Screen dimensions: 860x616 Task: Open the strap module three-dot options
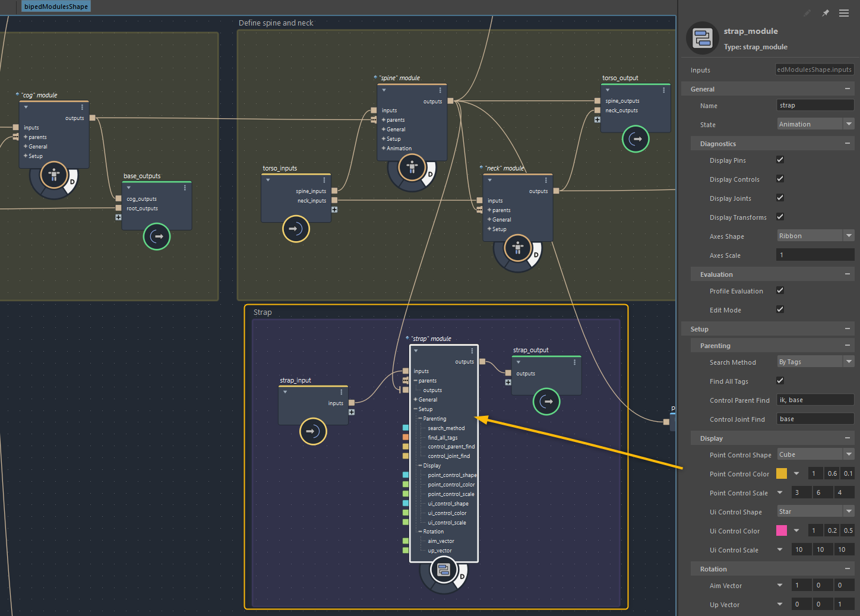tap(472, 351)
